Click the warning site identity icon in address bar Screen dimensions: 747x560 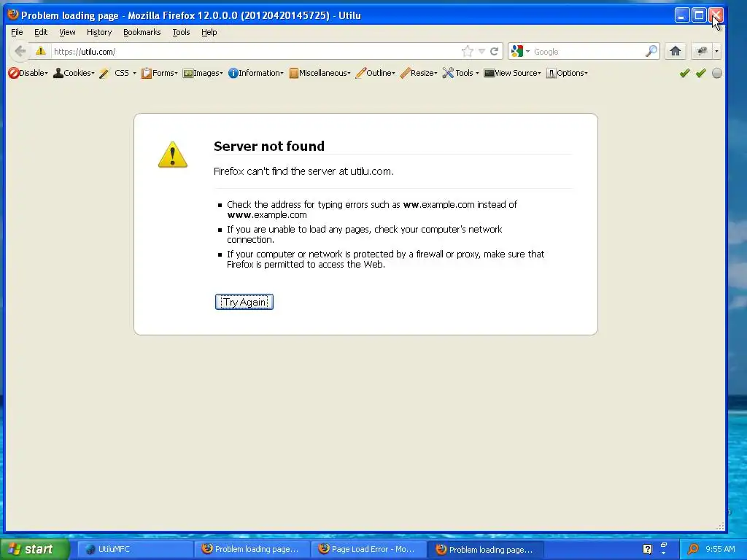point(41,51)
